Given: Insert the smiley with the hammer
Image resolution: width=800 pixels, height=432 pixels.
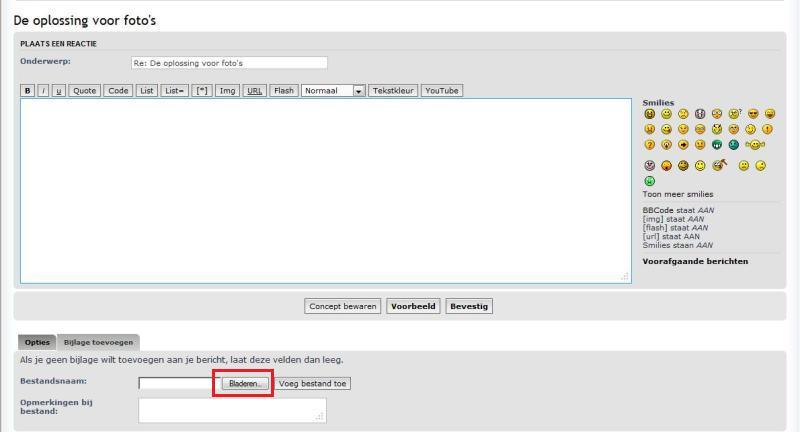Looking at the screenshot, I should [718, 165].
